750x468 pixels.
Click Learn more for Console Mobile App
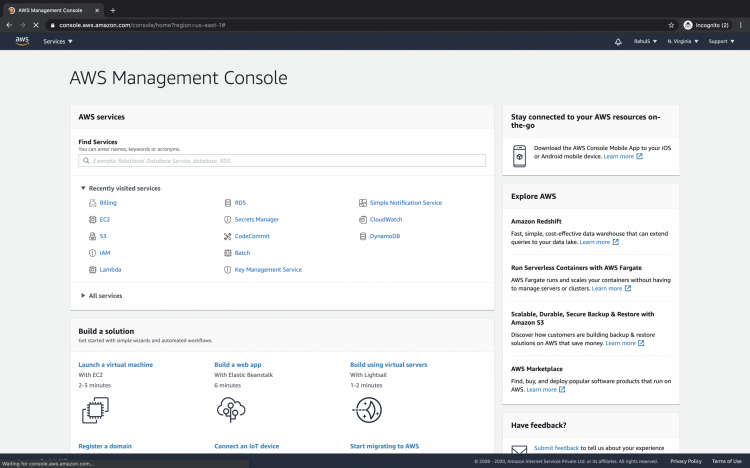click(623, 156)
